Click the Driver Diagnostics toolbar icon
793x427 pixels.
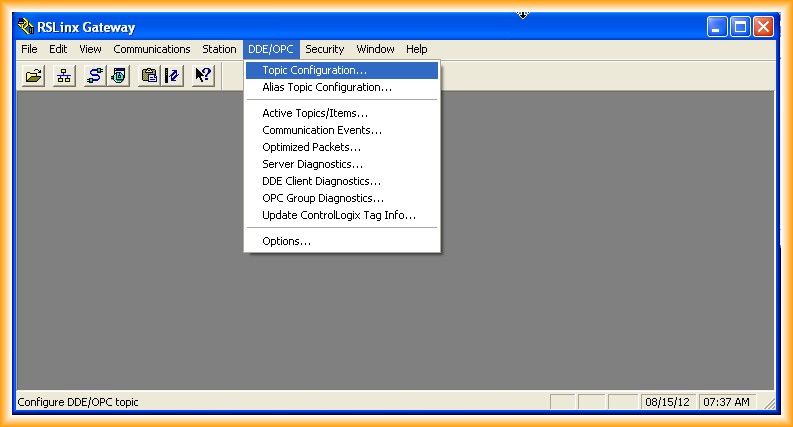[x=119, y=75]
